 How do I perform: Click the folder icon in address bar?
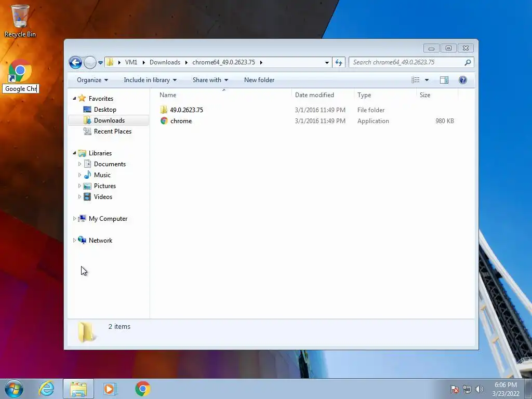click(x=110, y=62)
